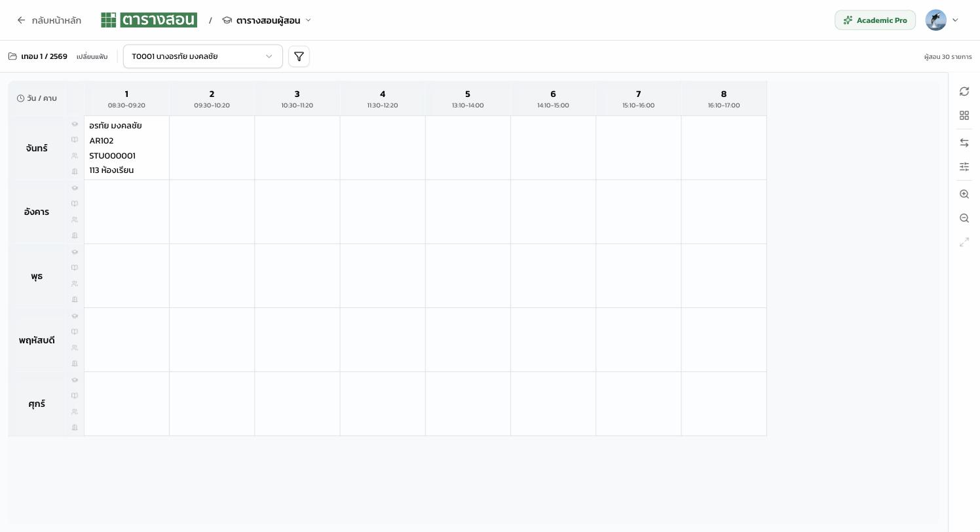Click the subject book icon for อังคาร
Screen dimensions: 980x532
click(x=75, y=204)
